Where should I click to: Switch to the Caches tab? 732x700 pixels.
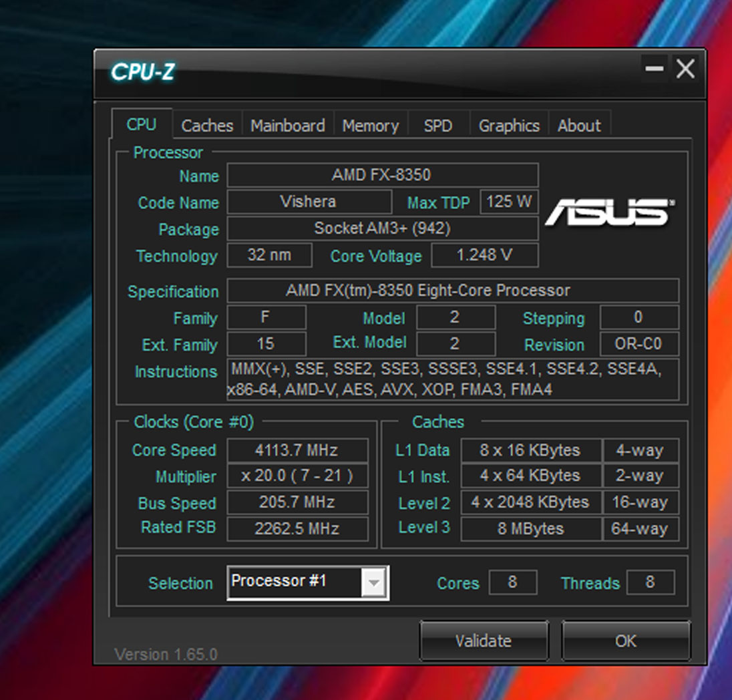pyautogui.click(x=207, y=125)
